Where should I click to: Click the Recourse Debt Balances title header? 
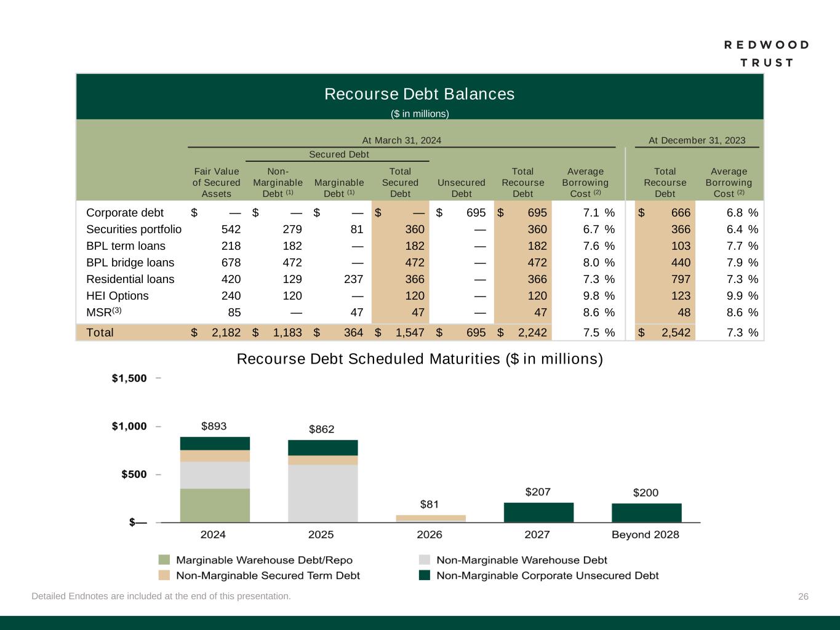[x=419, y=94]
